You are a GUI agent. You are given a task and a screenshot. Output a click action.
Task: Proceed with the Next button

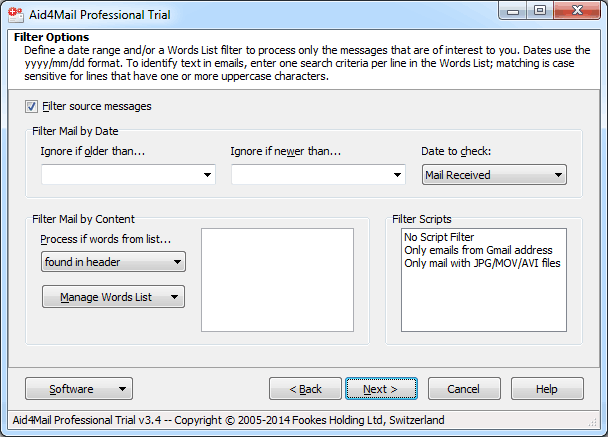(x=381, y=389)
